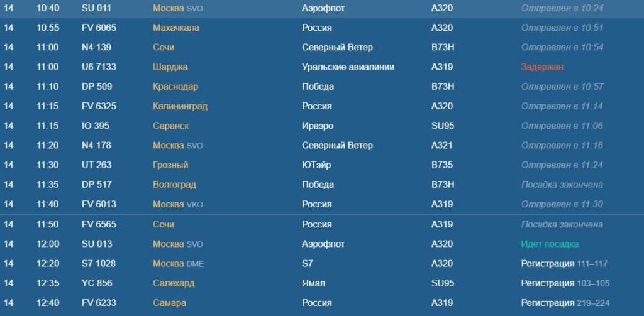The height and width of the screenshot is (316, 644).
Task: Open the Волгоград destination
Action: [x=174, y=185]
